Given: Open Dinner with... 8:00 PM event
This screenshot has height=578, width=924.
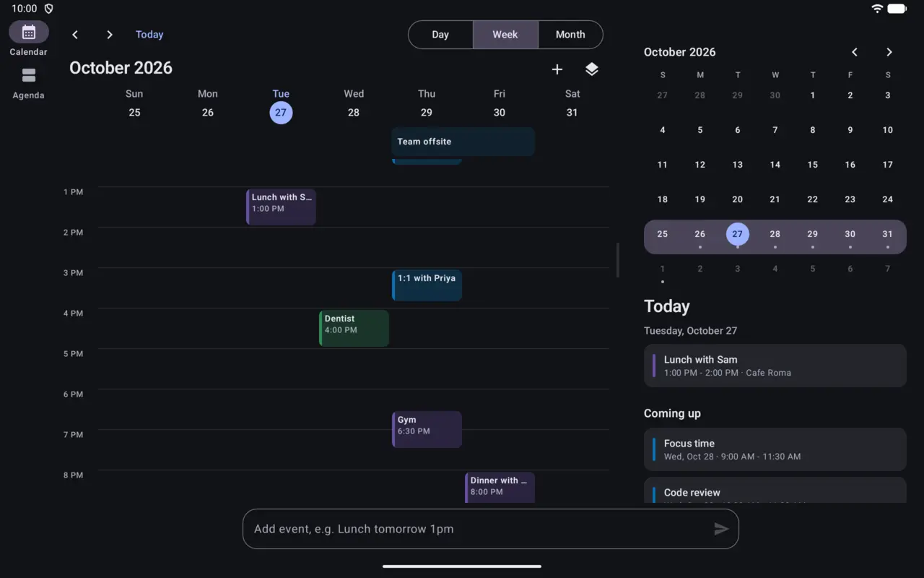Looking at the screenshot, I should 500,488.
